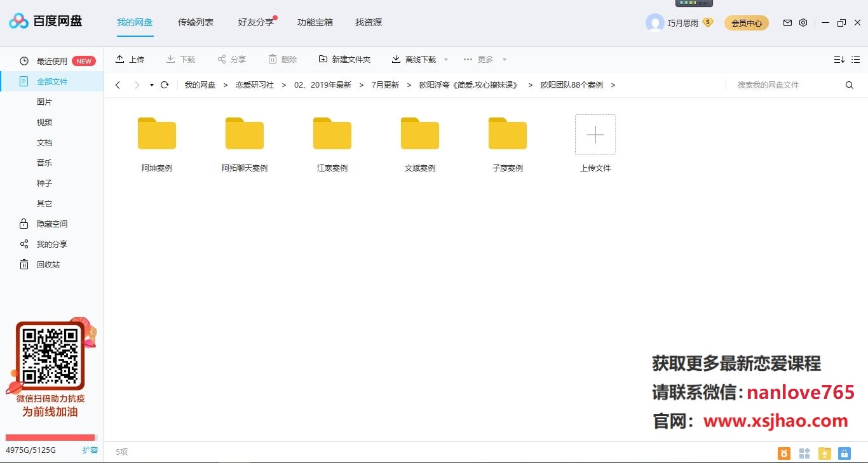Click the 扩容 link
This screenshot has height=463, width=868.
click(90, 450)
